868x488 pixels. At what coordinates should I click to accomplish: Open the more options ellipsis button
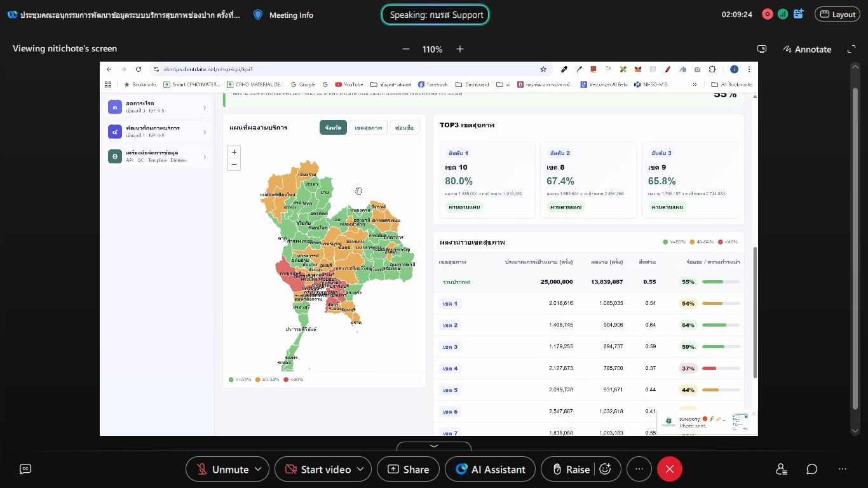[639, 469]
